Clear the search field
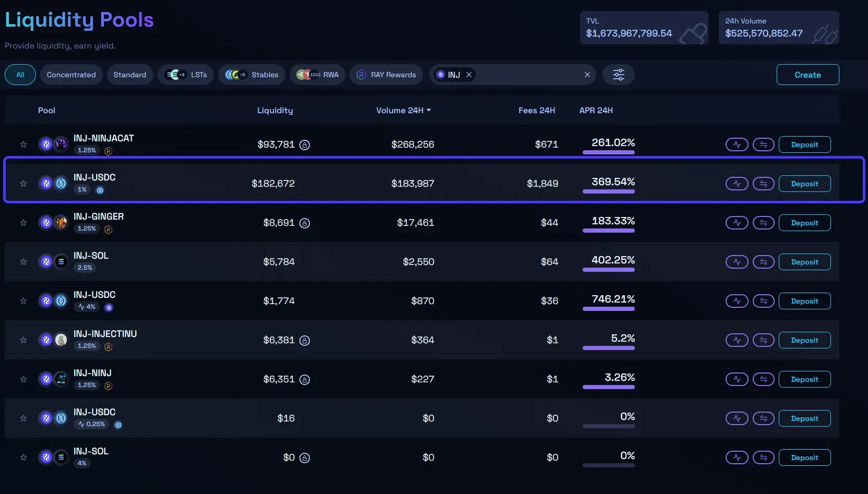 tap(587, 75)
